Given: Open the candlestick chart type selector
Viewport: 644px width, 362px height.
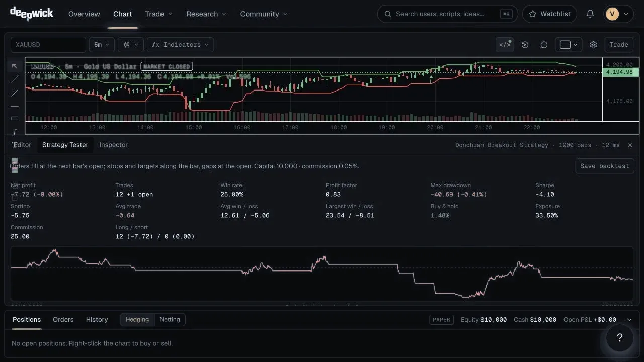Looking at the screenshot, I should pyautogui.click(x=131, y=45).
